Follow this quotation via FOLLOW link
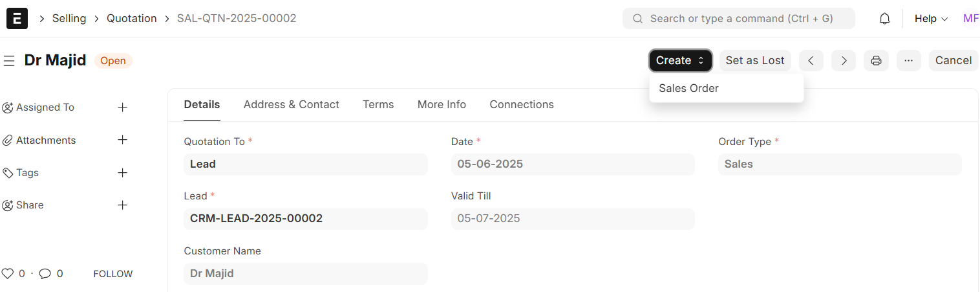 pos(113,274)
